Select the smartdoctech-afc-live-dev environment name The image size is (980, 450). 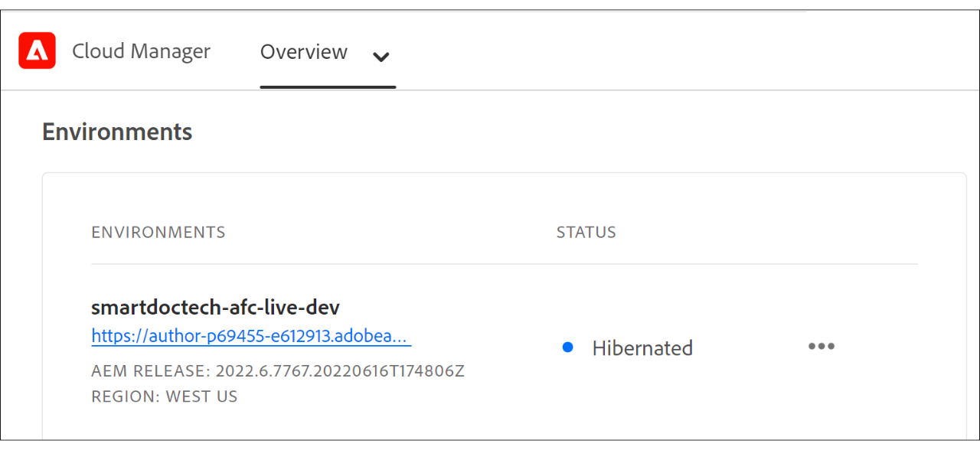point(215,308)
